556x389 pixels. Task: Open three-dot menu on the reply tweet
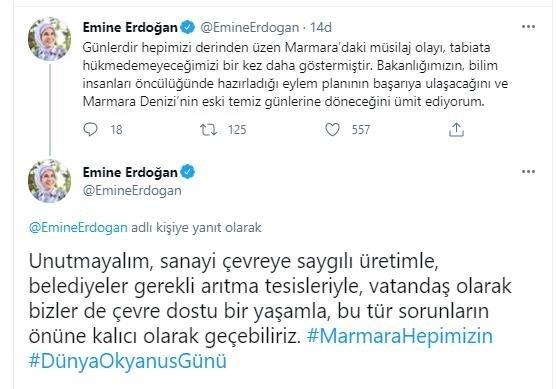[528, 172]
